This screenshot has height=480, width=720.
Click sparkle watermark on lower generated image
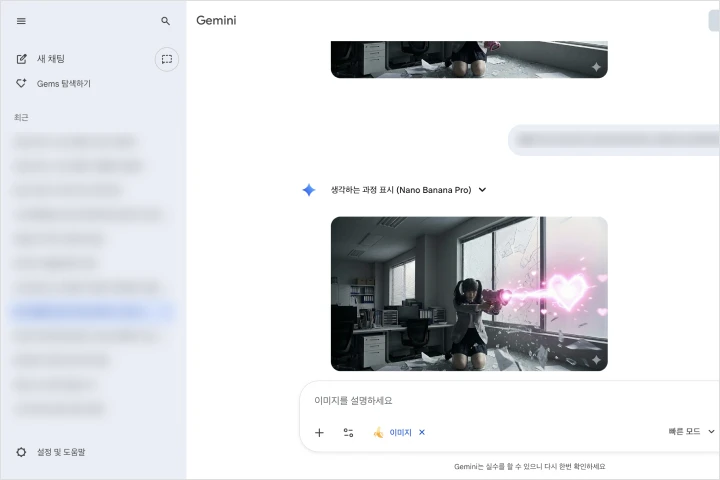(x=596, y=360)
